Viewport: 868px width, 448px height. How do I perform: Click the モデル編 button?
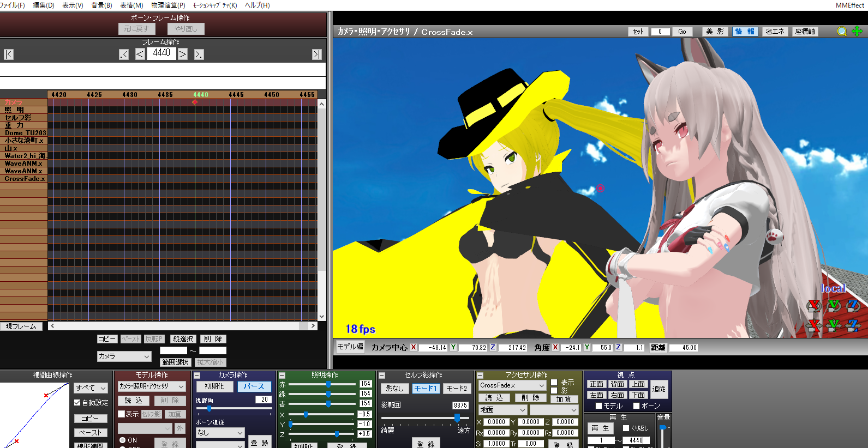pyautogui.click(x=350, y=347)
